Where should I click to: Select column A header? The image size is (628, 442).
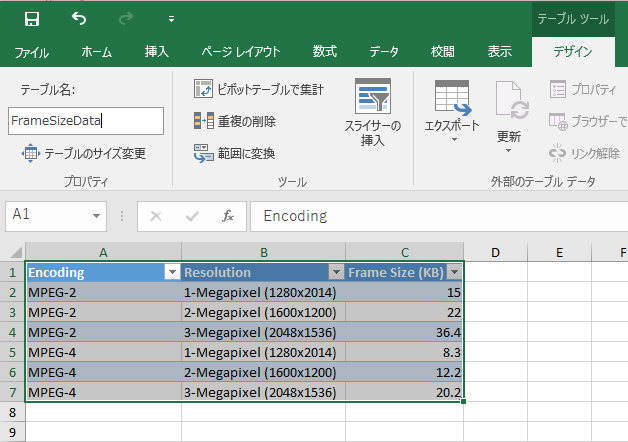coord(103,252)
